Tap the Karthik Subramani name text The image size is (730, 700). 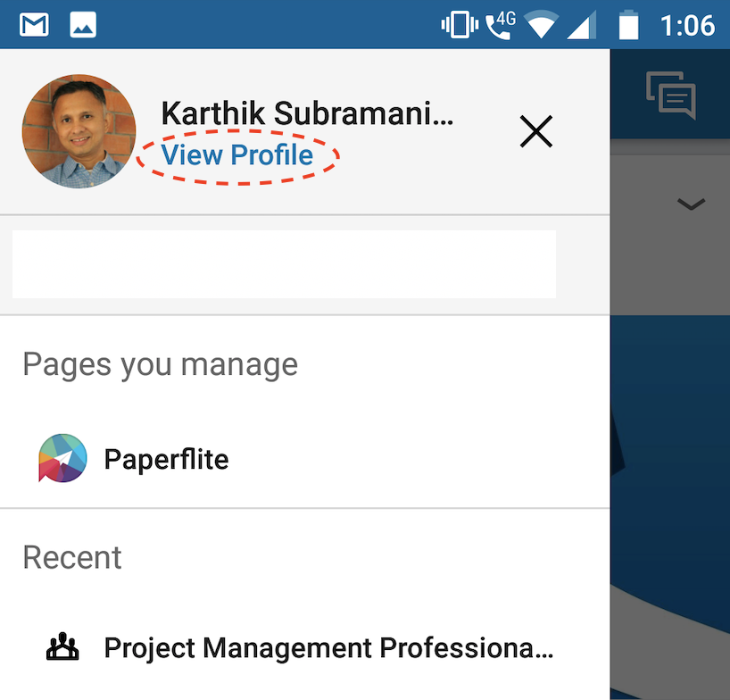point(307,113)
